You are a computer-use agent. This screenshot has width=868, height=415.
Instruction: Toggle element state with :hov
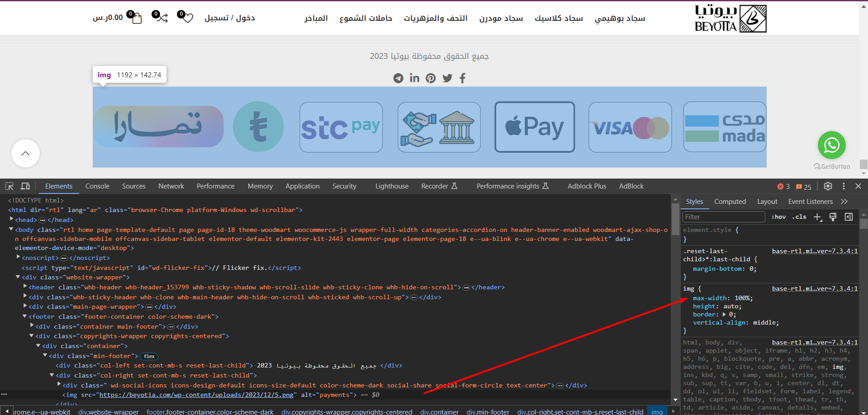click(x=778, y=217)
